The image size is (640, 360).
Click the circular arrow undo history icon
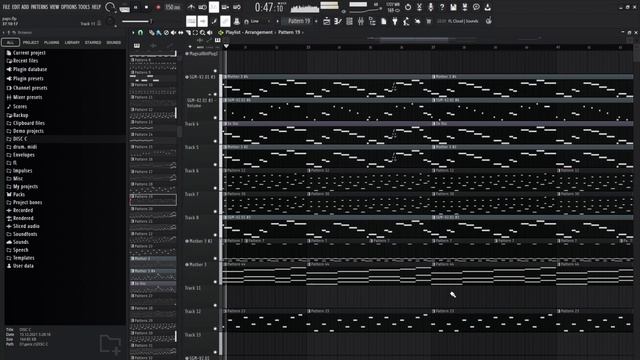tap(408, 7)
